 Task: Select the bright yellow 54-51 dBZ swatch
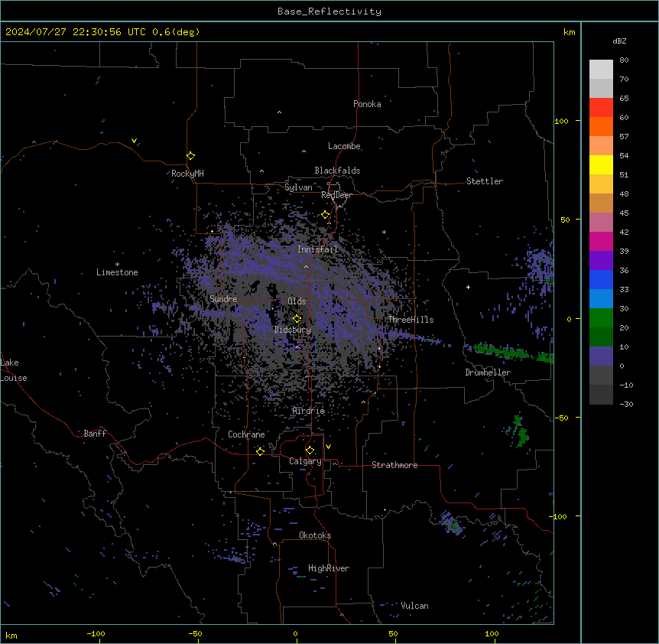click(601, 164)
